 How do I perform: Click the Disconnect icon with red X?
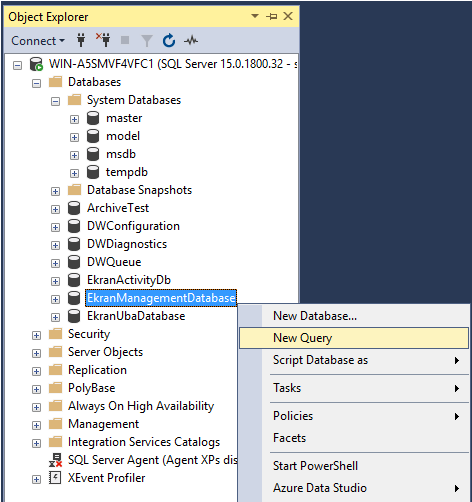pos(103,40)
